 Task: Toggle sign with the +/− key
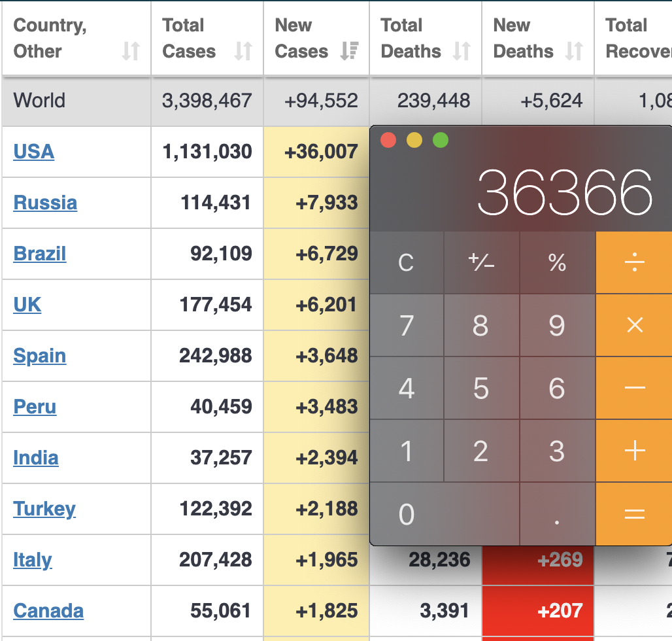click(481, 262)
